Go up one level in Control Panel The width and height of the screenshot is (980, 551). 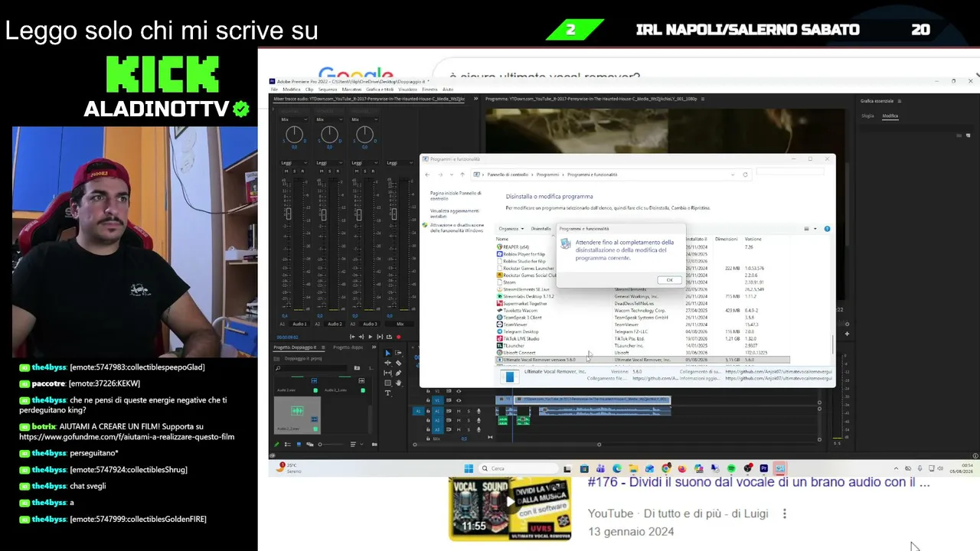pos(462,174)
